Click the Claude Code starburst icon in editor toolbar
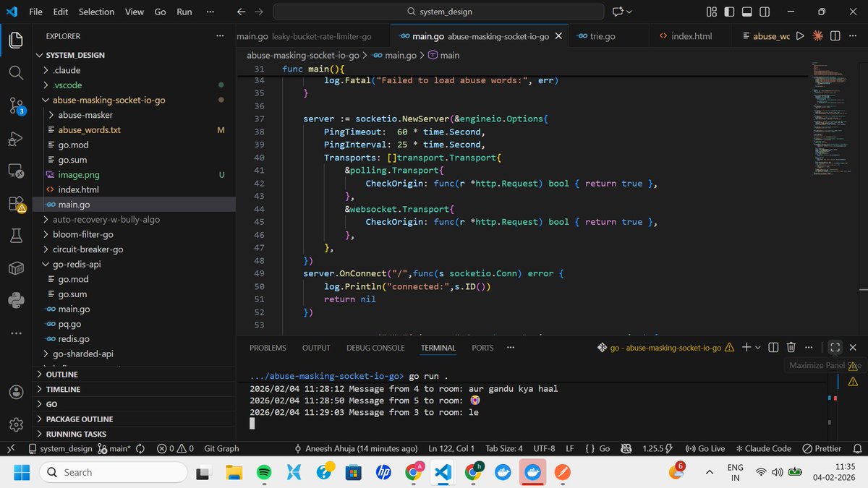Image resolution: width=868 pixels, height=488 pixels. click(818, 35)
